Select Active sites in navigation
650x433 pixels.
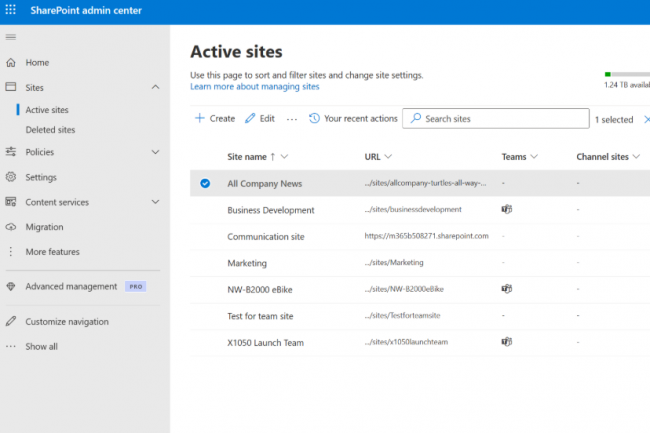(47, 110)
